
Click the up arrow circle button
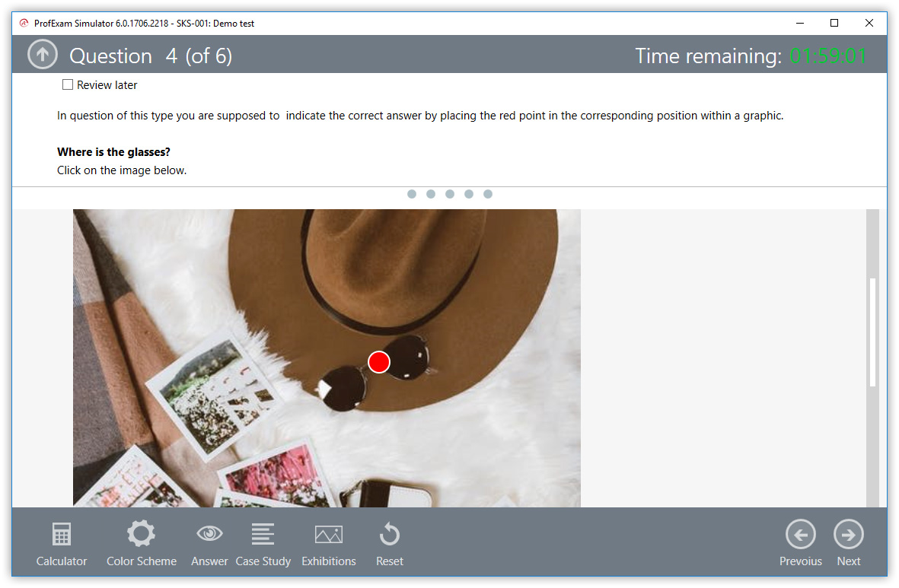click(43, 55)
